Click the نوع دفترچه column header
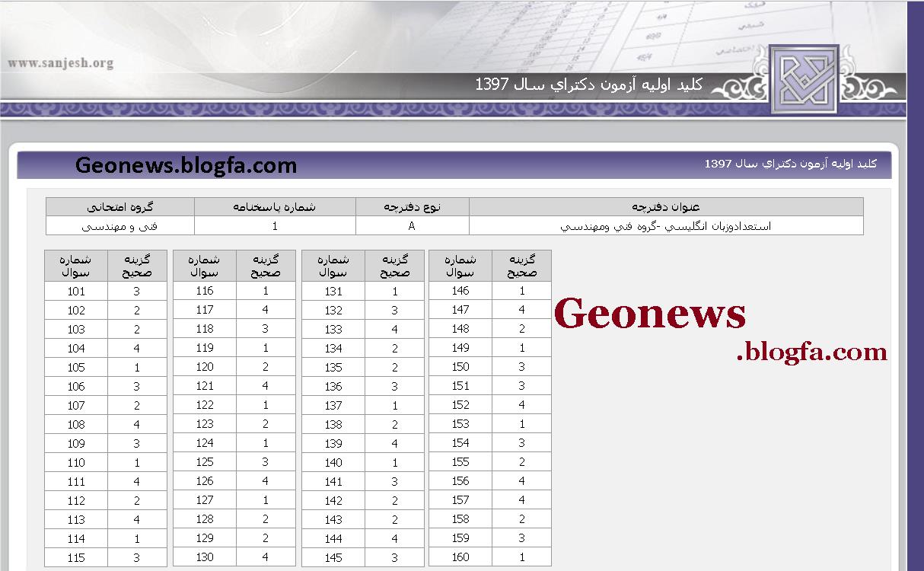Screen dimensions: 924x571 (412, 207)
